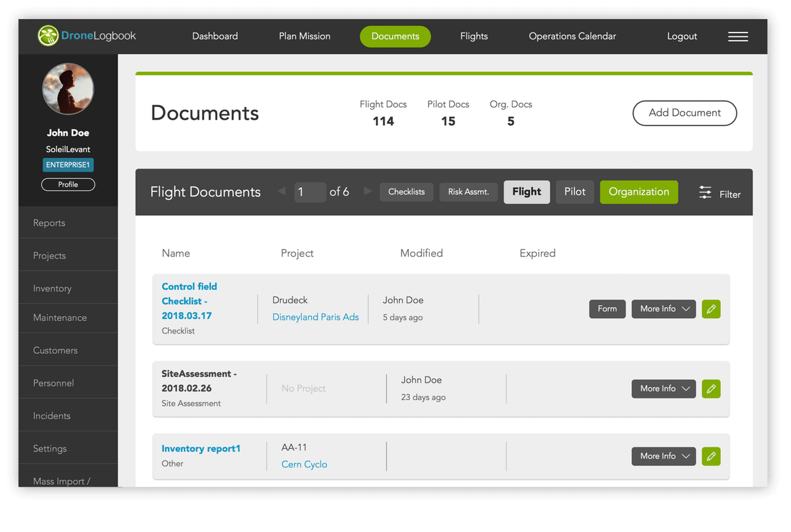The image size is (791, 532).
Task: Click the Name column header
Action: pos(176,253)
